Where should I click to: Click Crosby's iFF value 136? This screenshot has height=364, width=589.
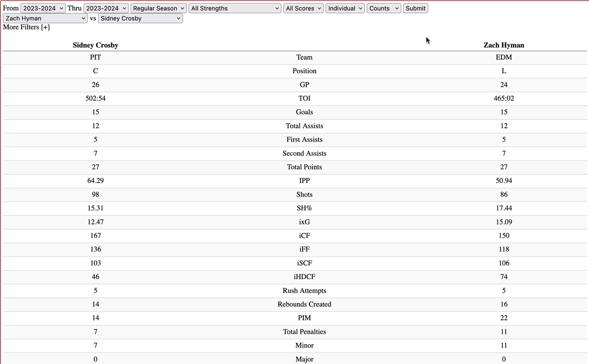95,250
